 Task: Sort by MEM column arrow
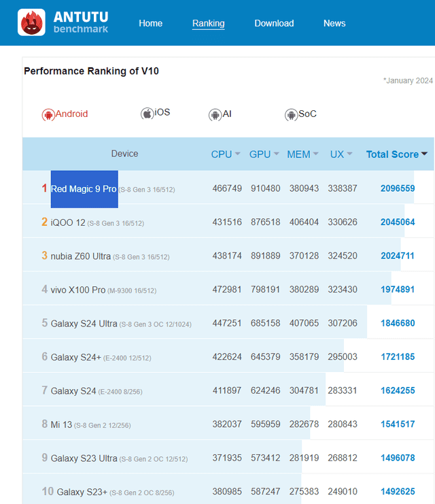pyautogui.click(x=315, y=154)
